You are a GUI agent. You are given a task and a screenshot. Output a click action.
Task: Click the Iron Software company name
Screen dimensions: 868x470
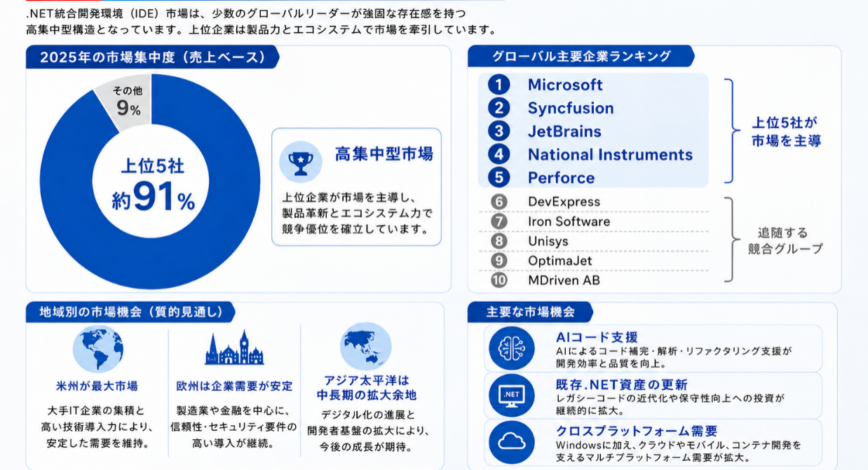click(x=569, y=221)
